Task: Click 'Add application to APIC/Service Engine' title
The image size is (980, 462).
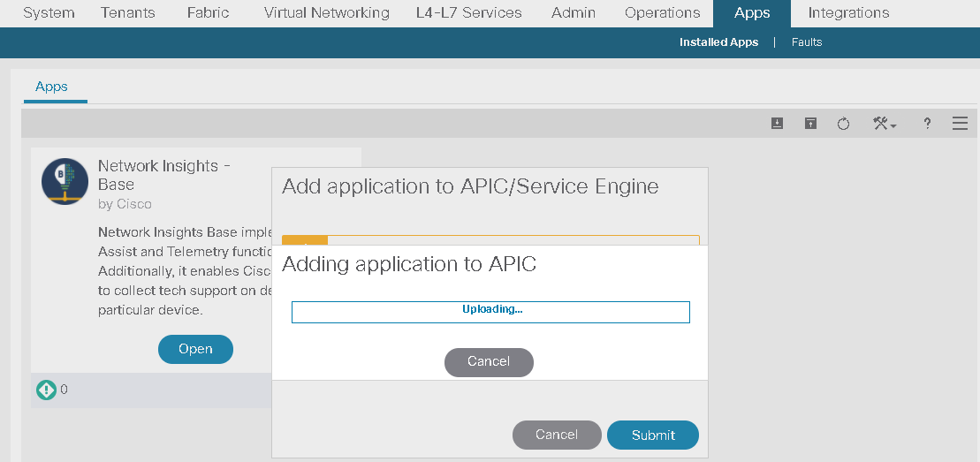Action: coord(470,186)
